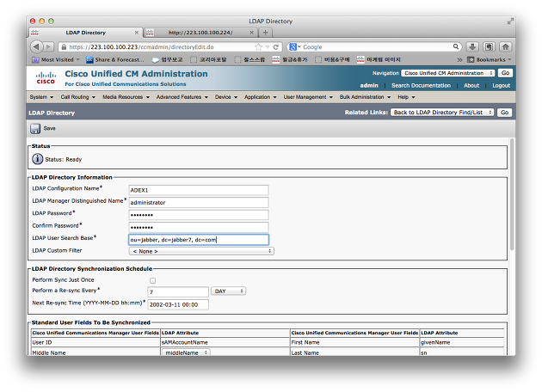The width and height of the screenshot is (542, 392).
Task: Click the Save text button
Action: coord(49,128)
